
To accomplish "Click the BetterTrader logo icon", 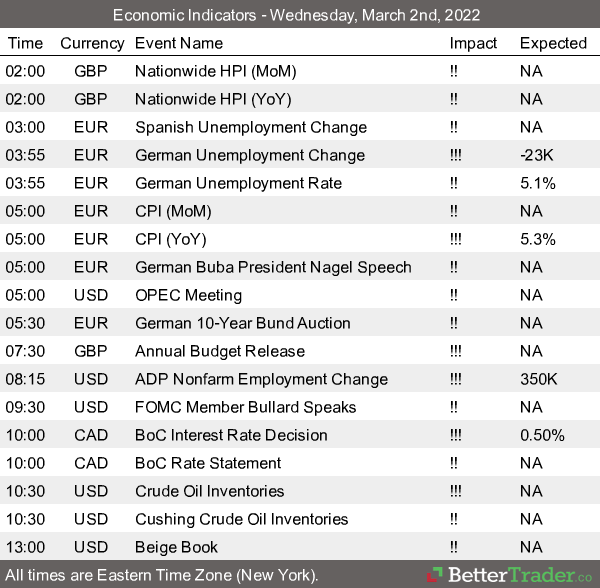I will click(434, 575).
